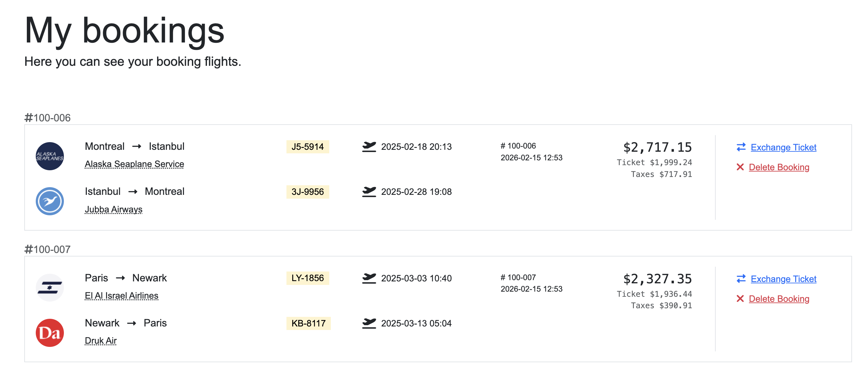Open the Jubba Airways airline link
Image resolution: width=868 pixels, height=375 pixels.
coord(114,209)
